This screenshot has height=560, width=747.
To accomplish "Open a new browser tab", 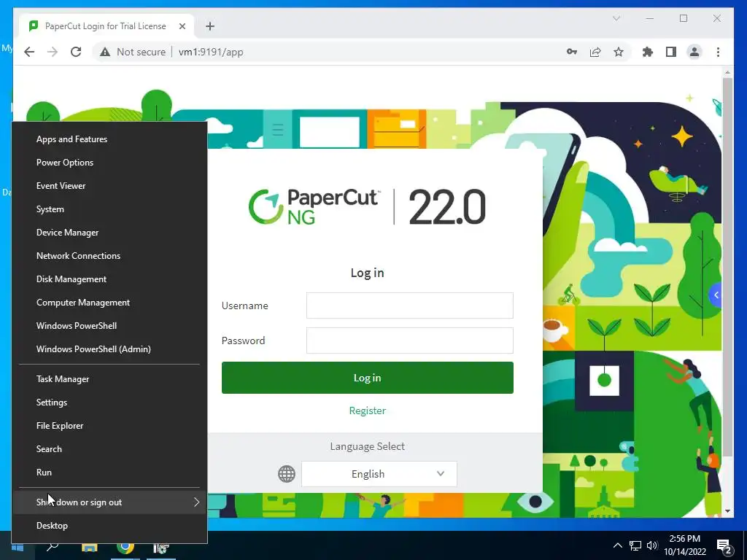I will [x=210, y=26].
